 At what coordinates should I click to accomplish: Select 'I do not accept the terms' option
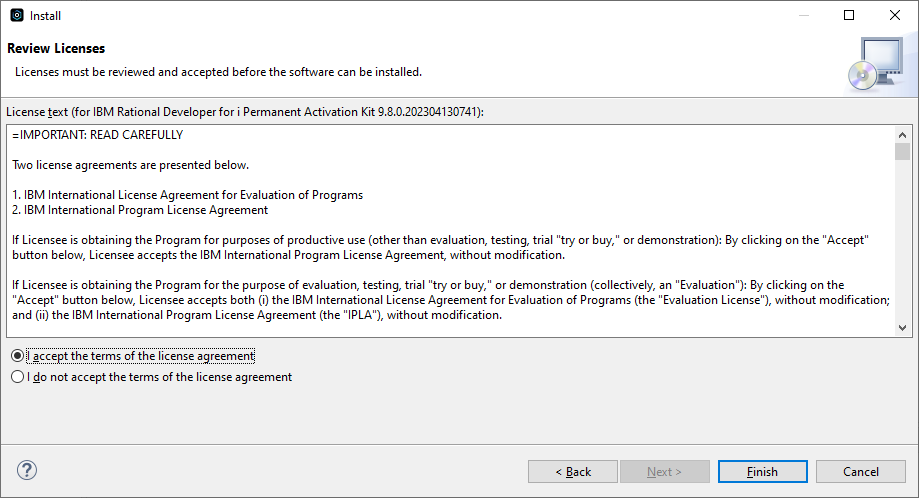click(x=151, y=377)
